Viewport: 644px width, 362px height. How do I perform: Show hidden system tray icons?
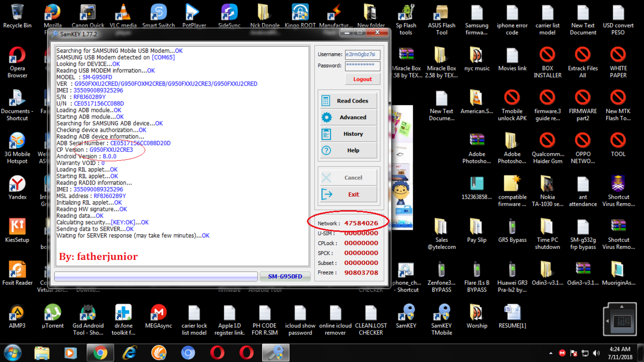click(x=551, y=353)
